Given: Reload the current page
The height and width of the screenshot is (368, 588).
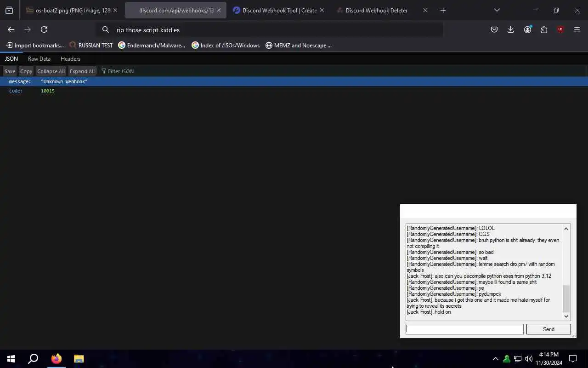Looking at the screenshot, I should [x=44, y=29].
